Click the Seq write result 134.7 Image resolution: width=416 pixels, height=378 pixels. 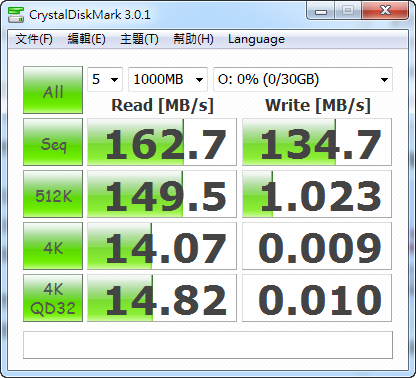pyautogui.click(x=317, y=142)
